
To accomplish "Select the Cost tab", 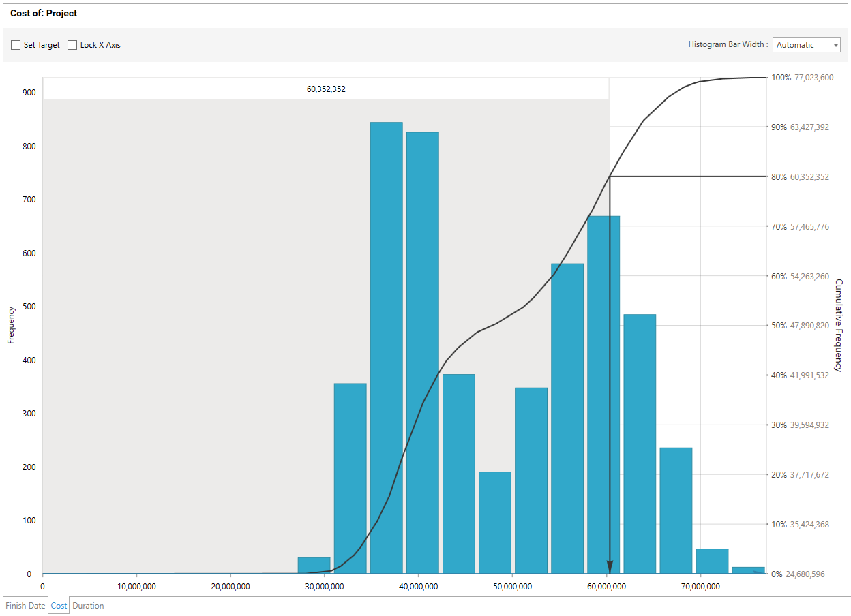I will coord(59,605).
